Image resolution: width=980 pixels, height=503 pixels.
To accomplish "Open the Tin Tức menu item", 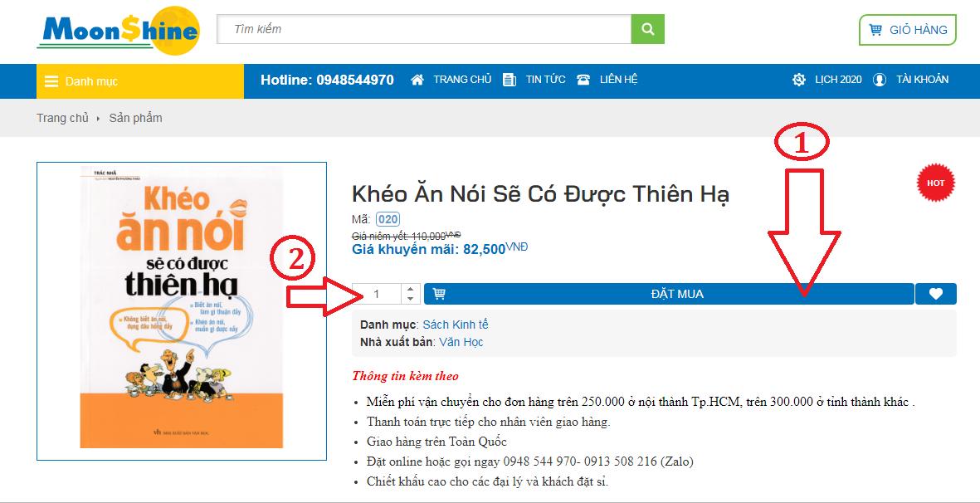I will tap(546, 80).
